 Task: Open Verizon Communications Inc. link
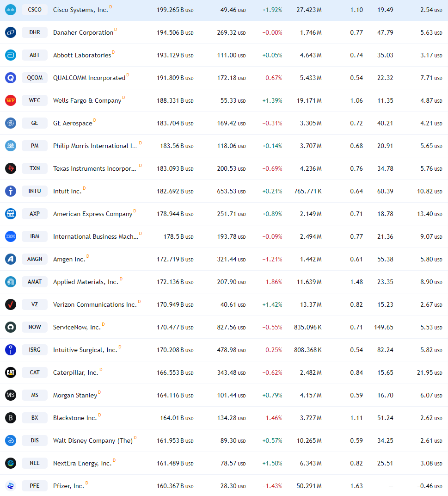pos(95,304)
